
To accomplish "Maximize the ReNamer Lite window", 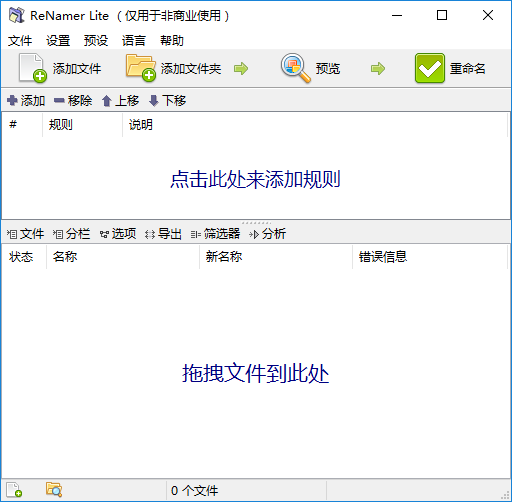I will [442, 15].
